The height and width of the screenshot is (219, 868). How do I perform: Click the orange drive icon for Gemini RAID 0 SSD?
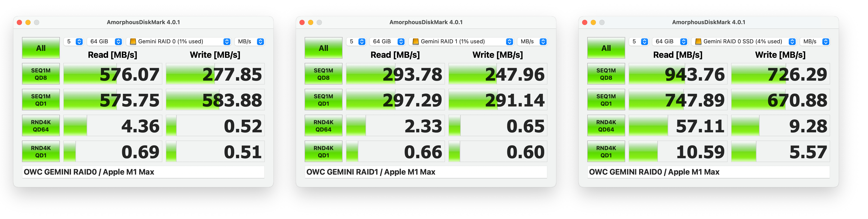698,42
